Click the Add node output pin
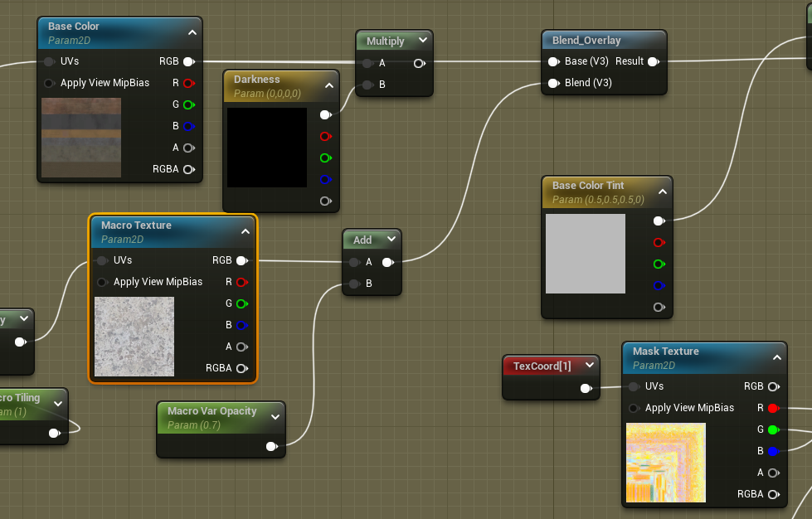The width and height of the screenshot is (812, 519). [x=388, y=262]
